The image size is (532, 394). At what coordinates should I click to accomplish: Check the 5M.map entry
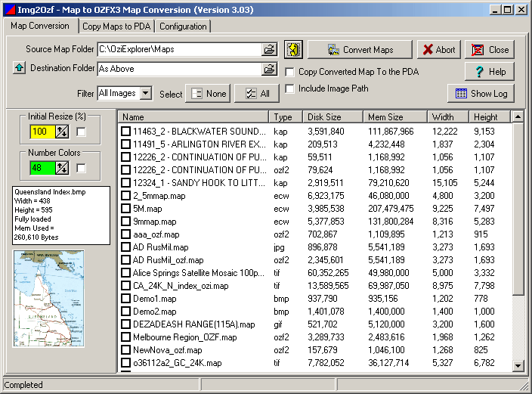pyautogui.click(x=126, y=209)
